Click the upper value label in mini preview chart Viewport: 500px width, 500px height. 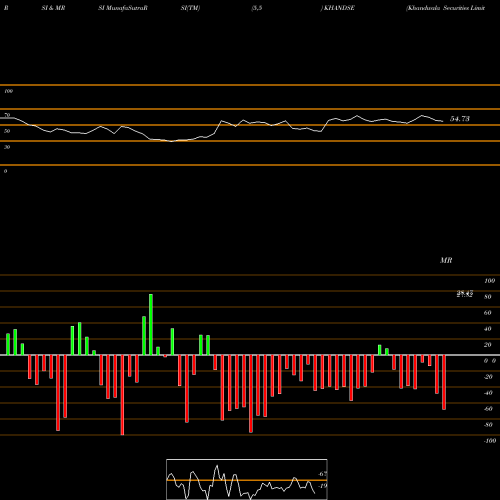tap(322, 474)
